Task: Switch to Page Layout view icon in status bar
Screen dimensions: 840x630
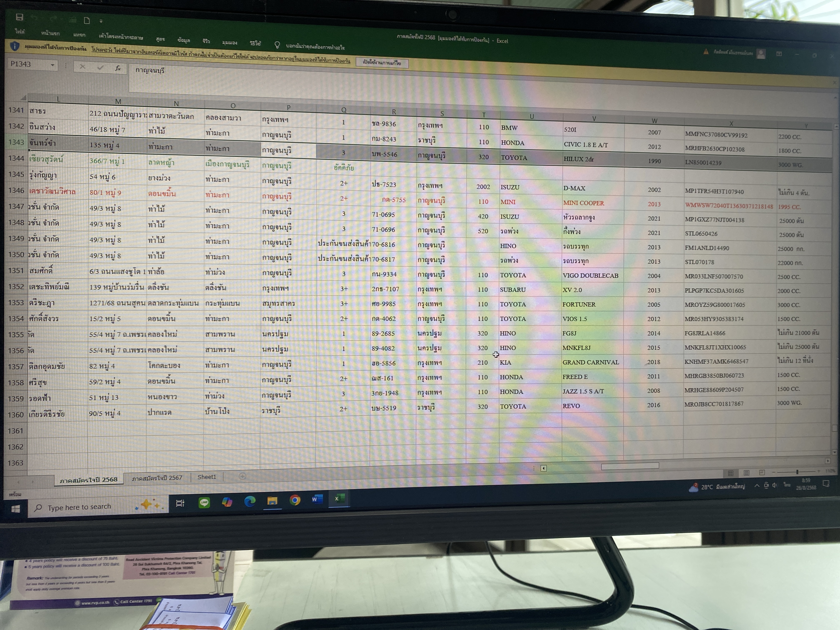Action: coord(746,473)
